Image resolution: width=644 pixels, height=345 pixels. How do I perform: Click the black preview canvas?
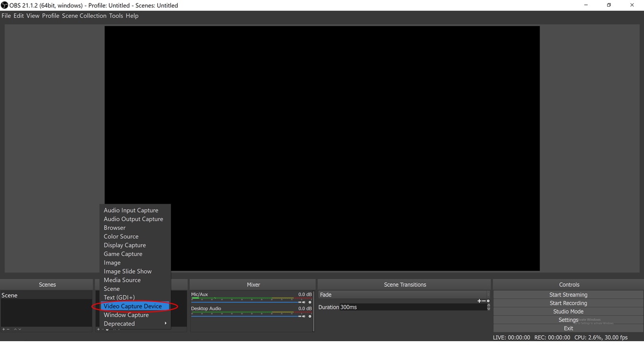[x=322, y=148]
